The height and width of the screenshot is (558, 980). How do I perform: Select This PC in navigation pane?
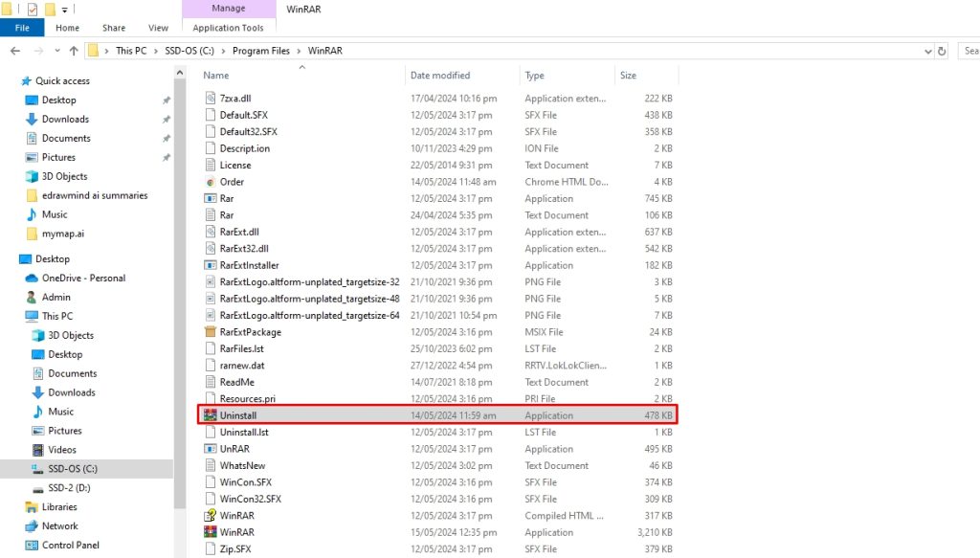pyautogui.click(x=56, y=316)
